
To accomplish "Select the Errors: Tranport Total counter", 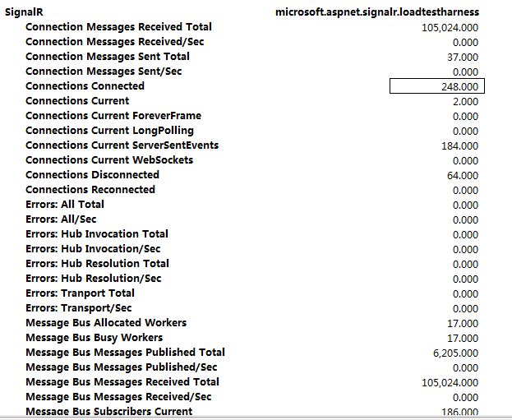I will pos(80,293).
